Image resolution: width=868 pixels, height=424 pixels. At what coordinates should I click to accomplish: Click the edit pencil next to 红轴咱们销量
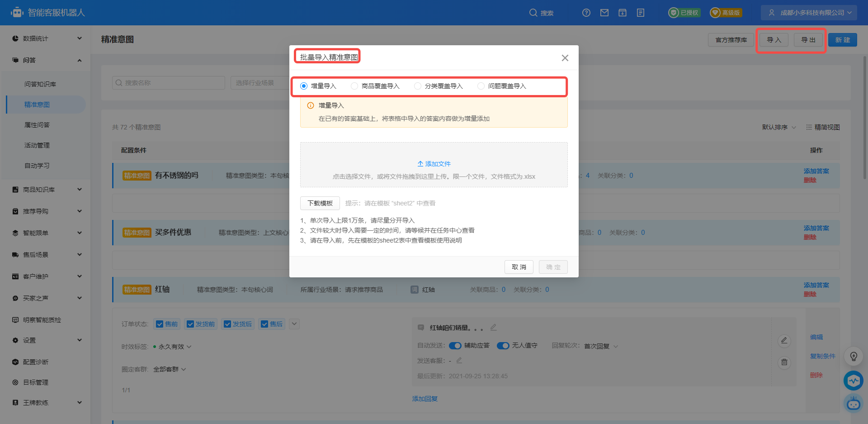[x=494, y=327]
